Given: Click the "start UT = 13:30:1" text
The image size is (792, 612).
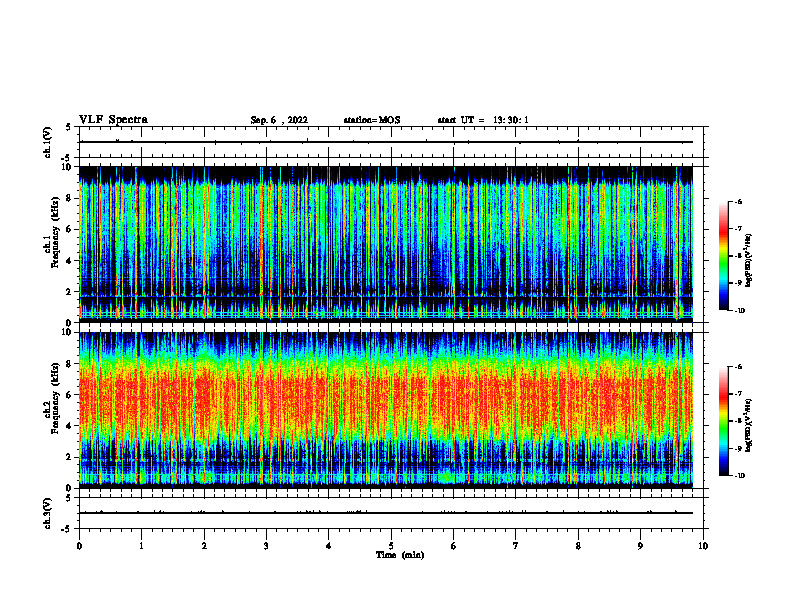Looking at the screenshot, I should click(x=483, y=120).
